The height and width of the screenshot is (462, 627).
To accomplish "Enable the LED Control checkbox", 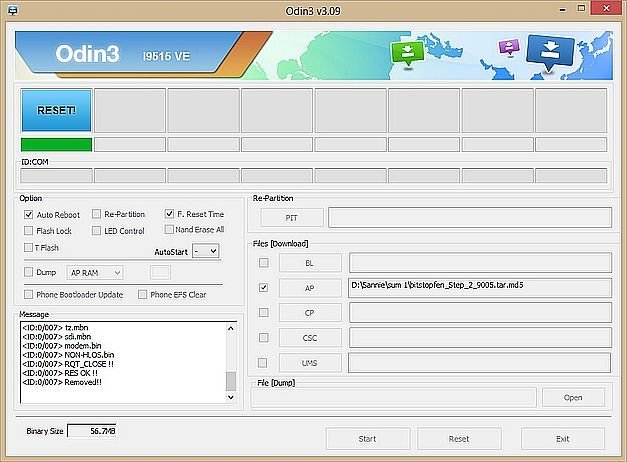I will click(x=96, y=230).
